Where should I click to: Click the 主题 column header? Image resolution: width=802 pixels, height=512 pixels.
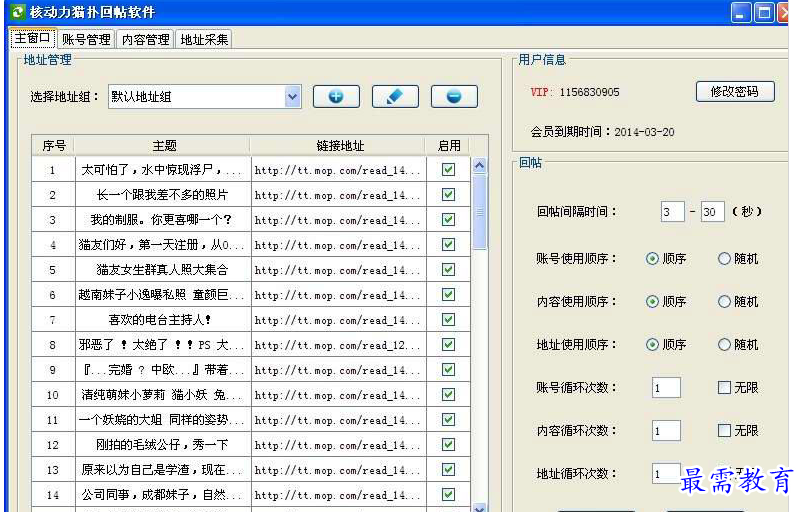[163, 146]
